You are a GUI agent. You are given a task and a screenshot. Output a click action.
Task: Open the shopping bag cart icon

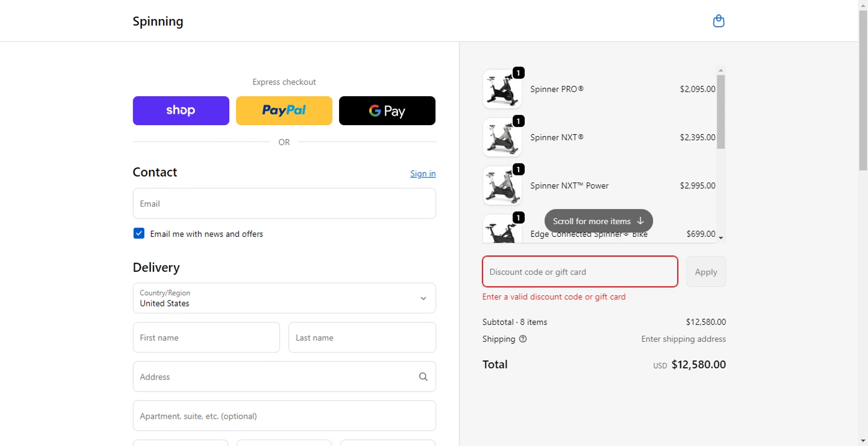(x=719, y=21)
